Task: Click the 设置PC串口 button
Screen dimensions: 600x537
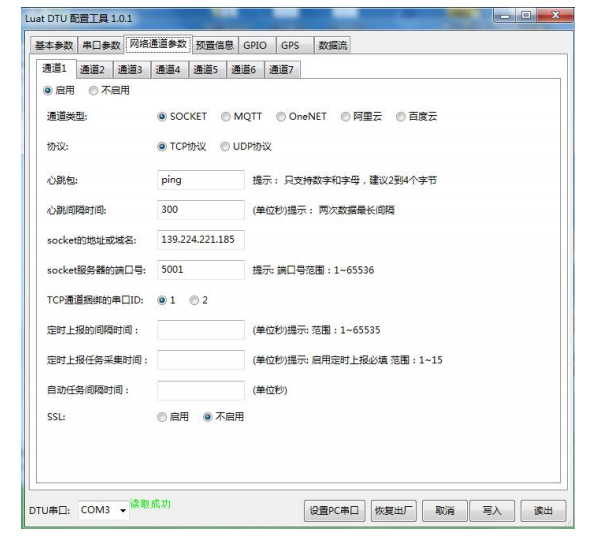Action: point(335,511)
